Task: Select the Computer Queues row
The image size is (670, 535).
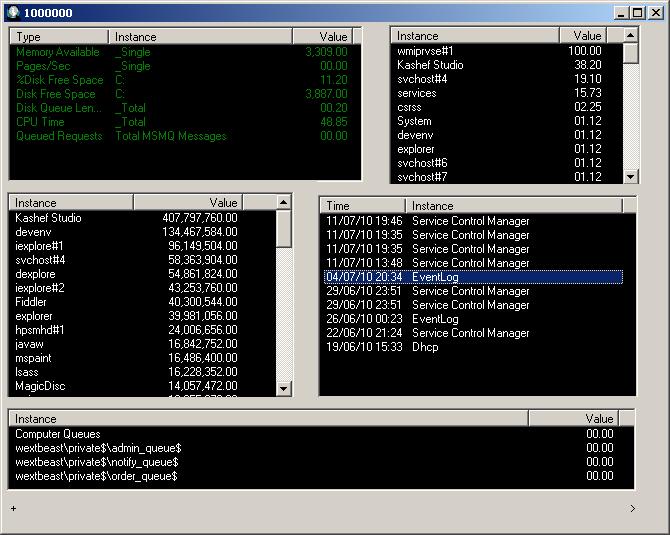Action: [x=58, y=434]
